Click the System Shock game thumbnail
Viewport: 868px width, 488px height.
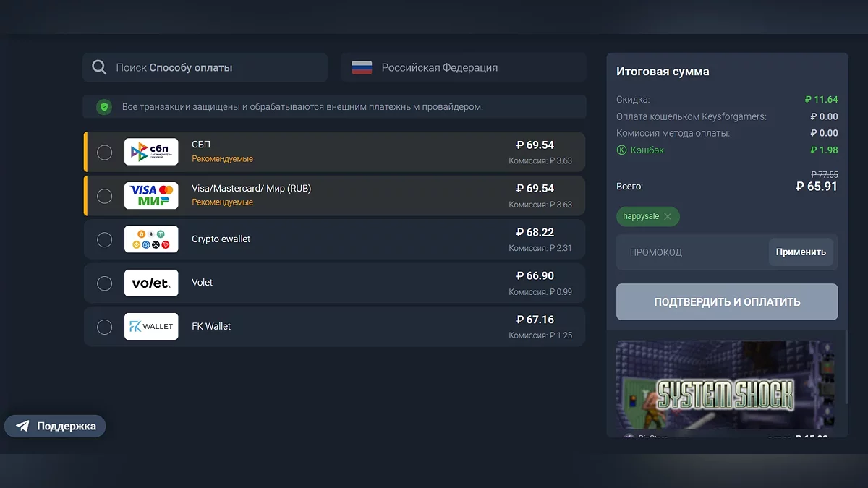pyautogui.click(x=725, y=385)
